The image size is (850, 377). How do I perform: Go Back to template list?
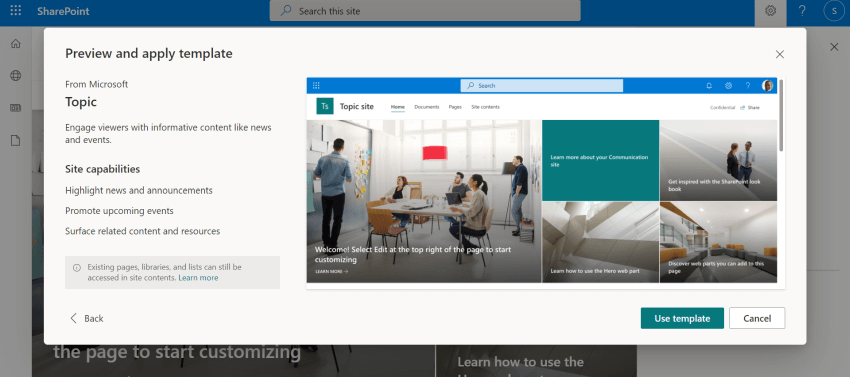tap(87, 318)
